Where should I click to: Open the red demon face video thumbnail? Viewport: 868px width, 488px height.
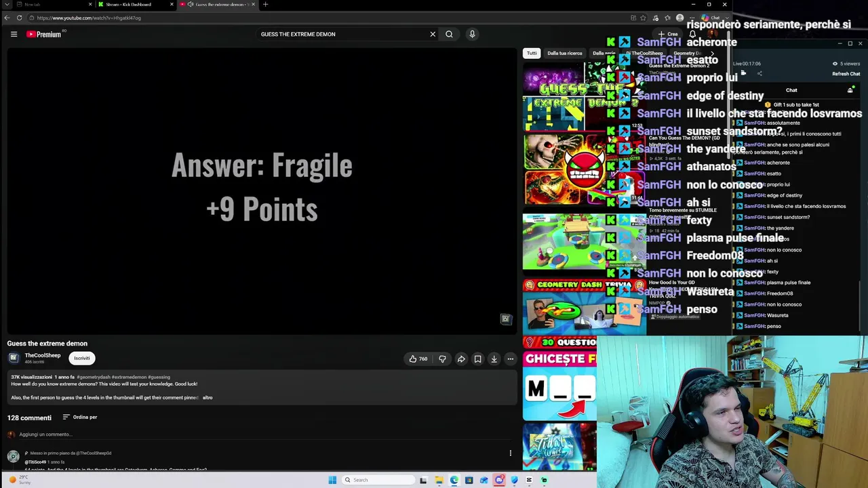pos(584,169)
